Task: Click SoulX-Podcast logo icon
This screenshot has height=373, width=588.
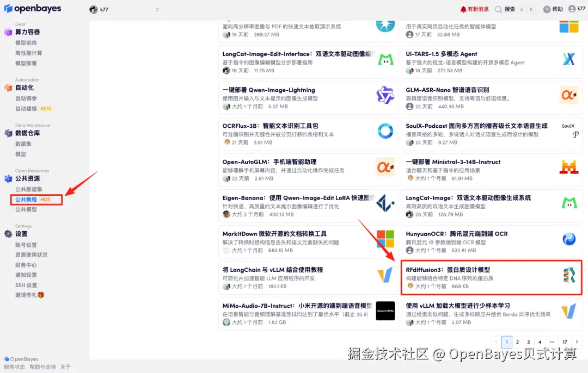Action: pos(569,130)
